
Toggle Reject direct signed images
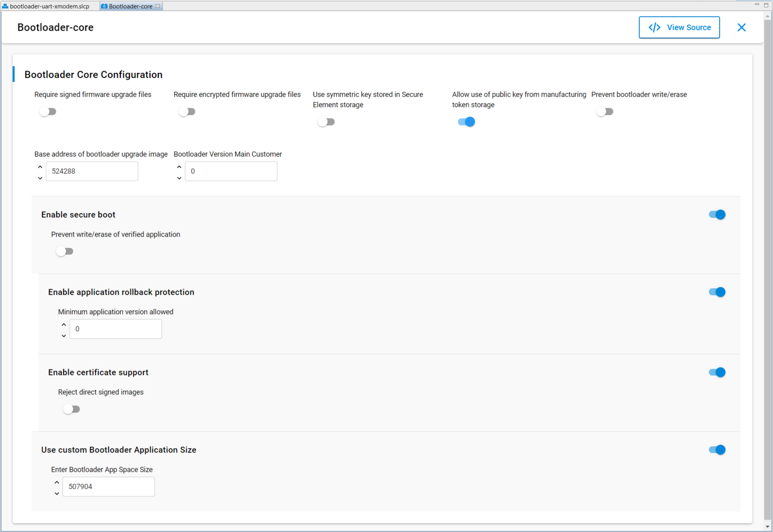(72, 409)
